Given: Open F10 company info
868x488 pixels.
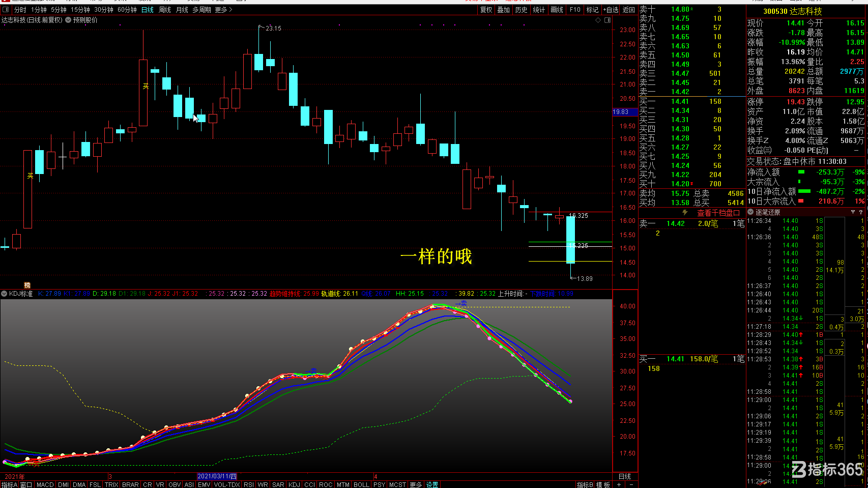Looking at the screenshot, I should click(x=575, y=10).
